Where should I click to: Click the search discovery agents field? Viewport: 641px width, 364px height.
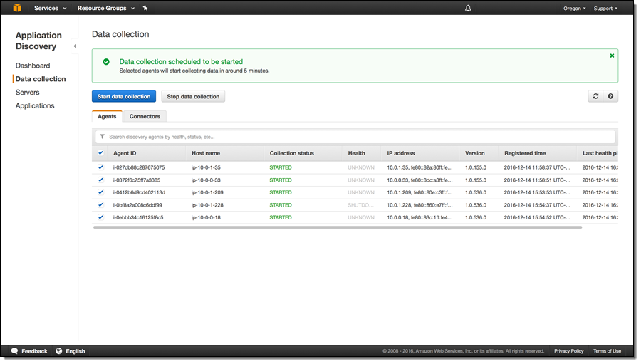(356, 137)
